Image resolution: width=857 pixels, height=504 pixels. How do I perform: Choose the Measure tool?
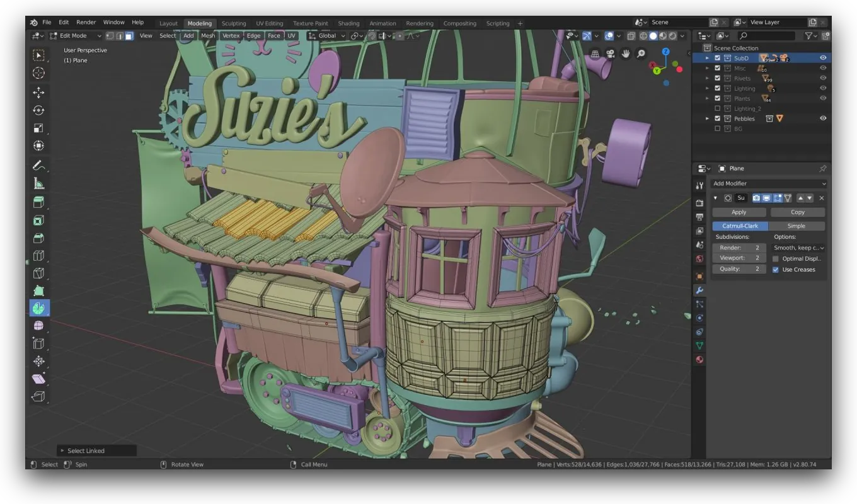(38, 184)
